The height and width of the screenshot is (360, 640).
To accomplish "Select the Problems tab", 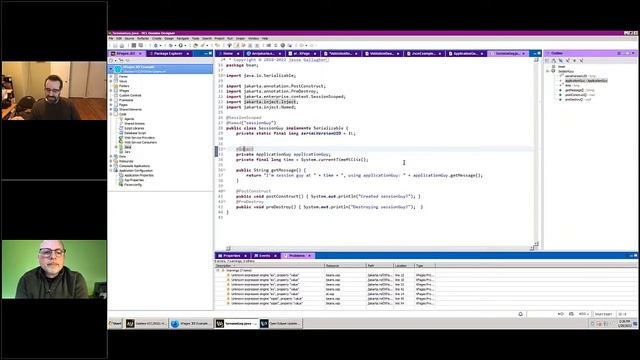I will click(297, 256).
